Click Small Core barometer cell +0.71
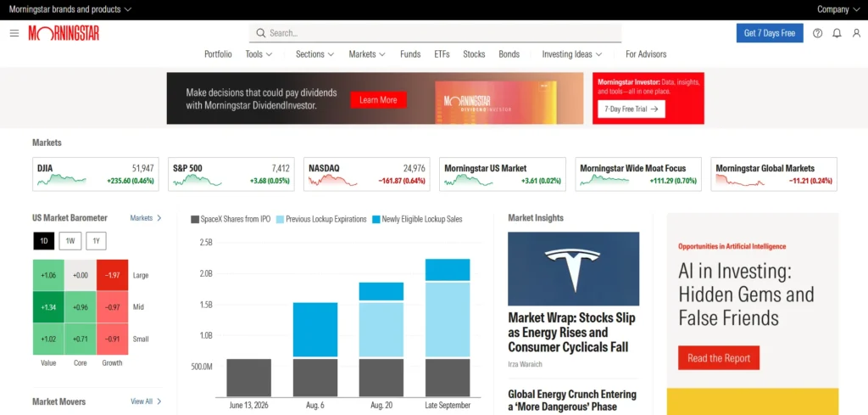 click(81, 339)
